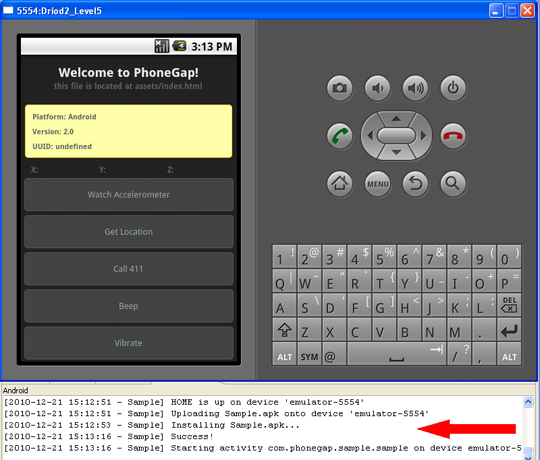Click the D-pad up arrow
540x460 pixels.
pos(396,119)
